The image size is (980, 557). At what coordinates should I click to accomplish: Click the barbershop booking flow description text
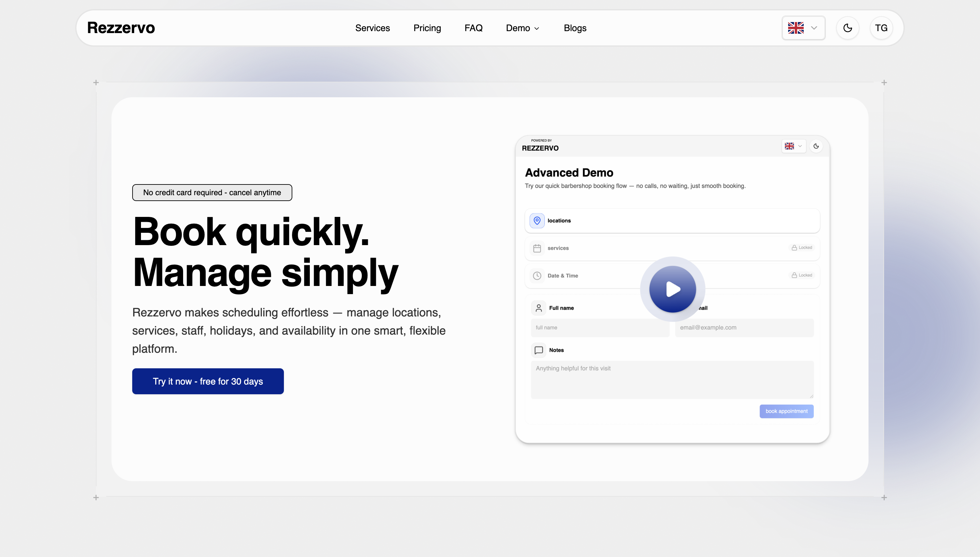635,186
